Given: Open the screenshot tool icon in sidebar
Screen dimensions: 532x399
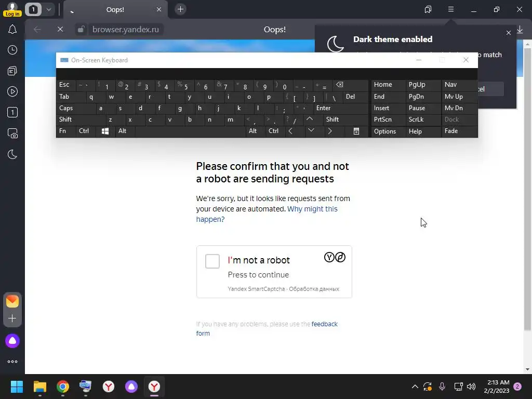Looking at the screenshot, I should click(12, 134).
